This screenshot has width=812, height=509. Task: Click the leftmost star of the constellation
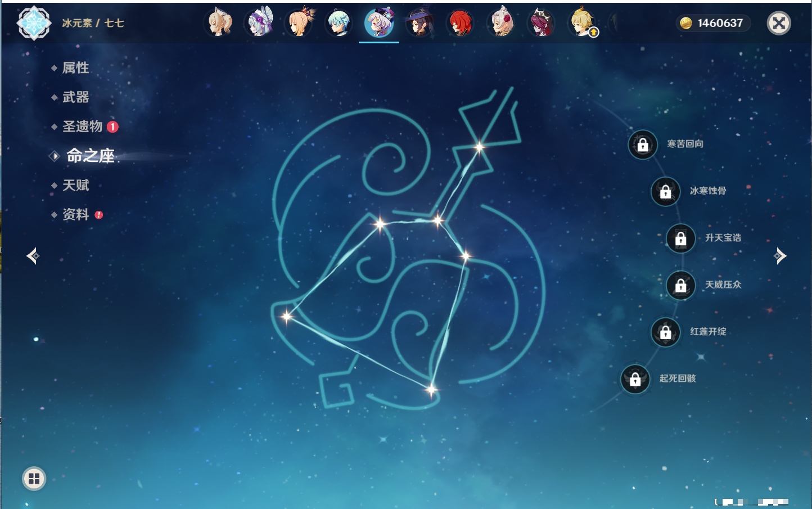287,316
